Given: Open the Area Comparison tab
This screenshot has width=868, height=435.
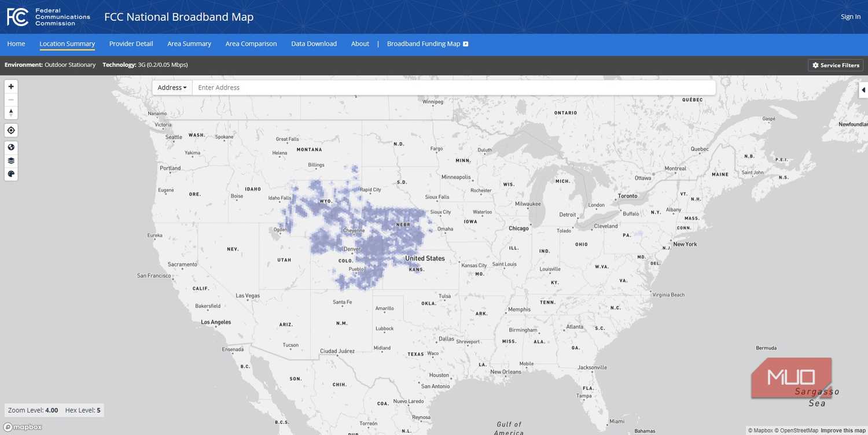Looking at the screenshot, I should click(x=251, y=44).
